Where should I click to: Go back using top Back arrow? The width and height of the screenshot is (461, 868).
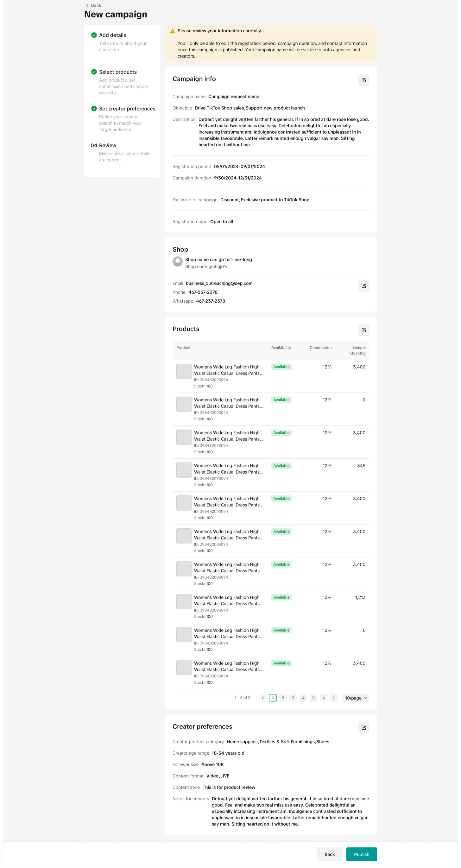(x=87, y=5)
